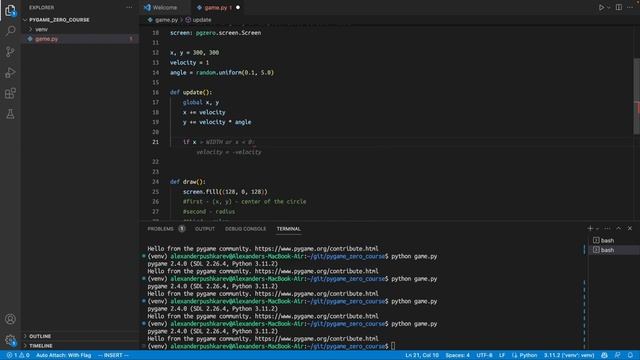Screen dimensions: 640x360
Task: Select the Terminal panel tab
Action: (289, 229)
